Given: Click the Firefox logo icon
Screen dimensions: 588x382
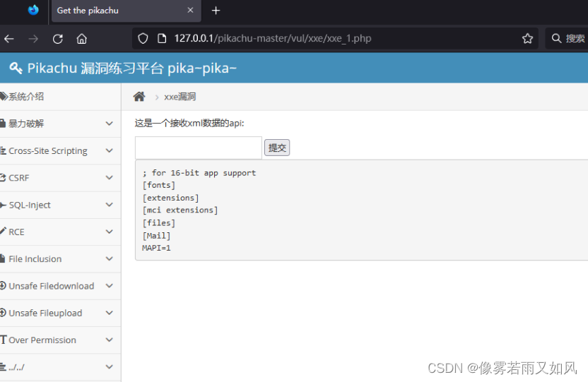Looking at the screenshot, I should (33, 10).
